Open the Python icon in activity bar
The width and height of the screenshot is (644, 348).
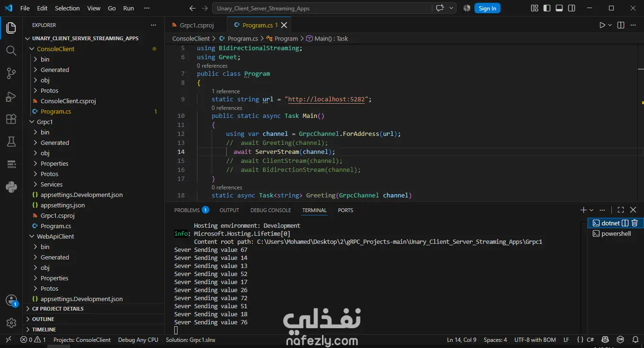[x=11, y=187]
